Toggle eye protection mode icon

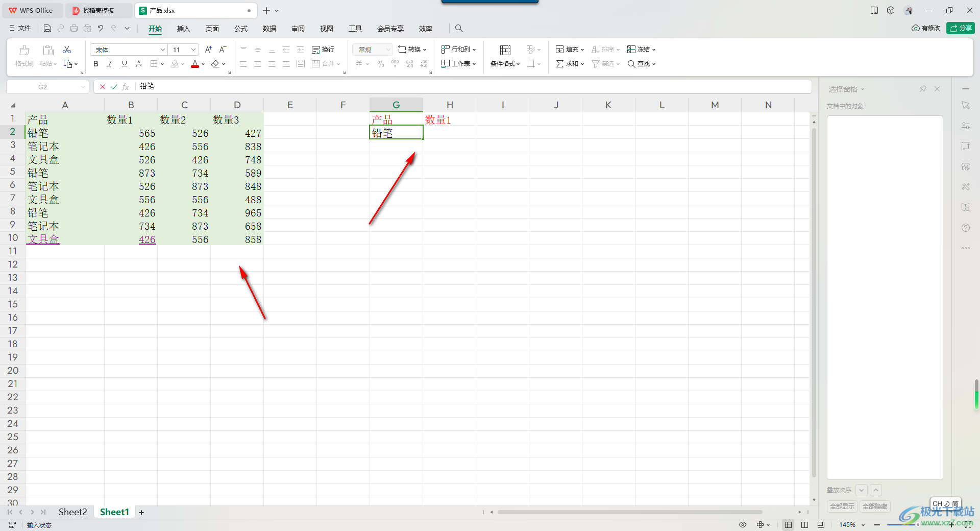(x=743, y=525)
